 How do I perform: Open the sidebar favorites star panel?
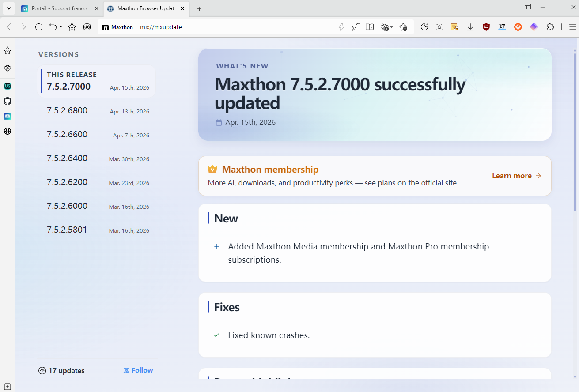(8, 51)
